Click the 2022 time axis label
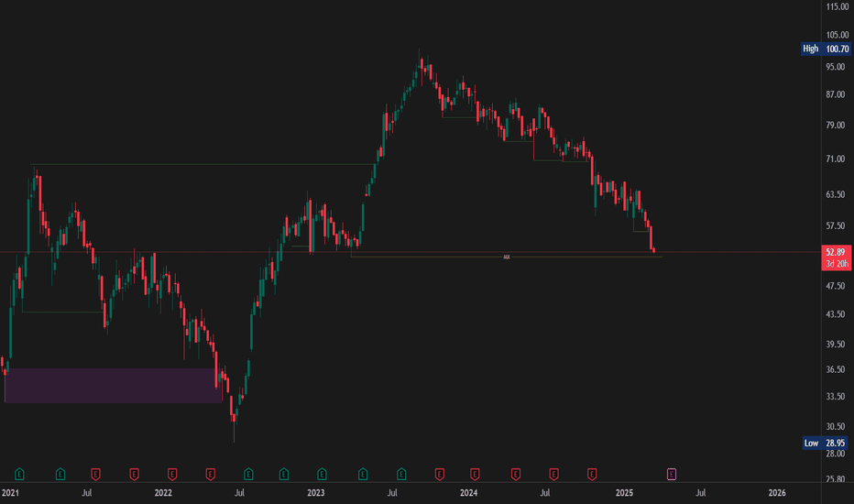Screen dimensions: 854x504 (x=163, y=493)
